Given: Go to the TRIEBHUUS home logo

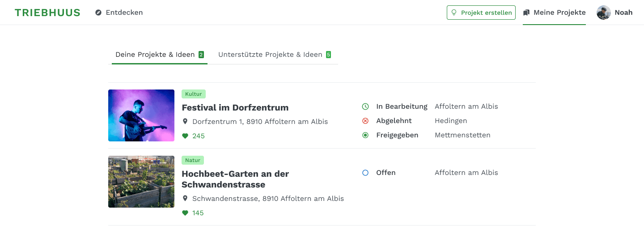Looking at the screenshot, I should pyautogui.click(x=47, y=13).
